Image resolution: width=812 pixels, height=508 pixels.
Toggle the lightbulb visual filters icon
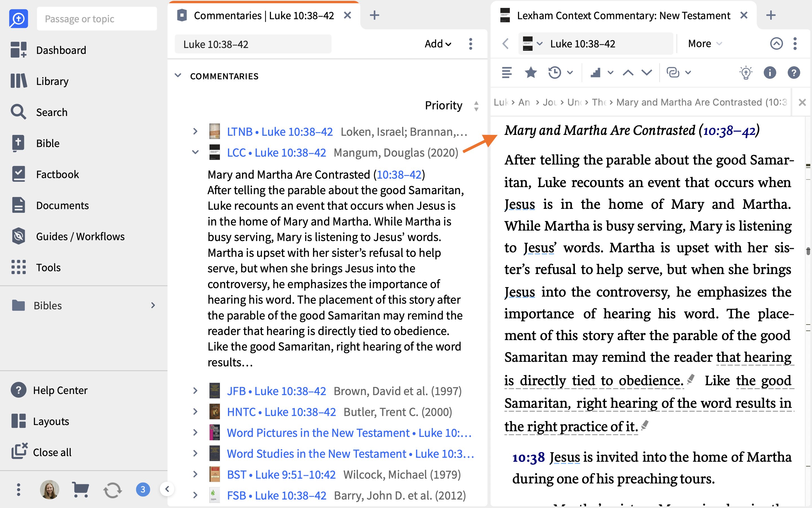tap(745, 73)
